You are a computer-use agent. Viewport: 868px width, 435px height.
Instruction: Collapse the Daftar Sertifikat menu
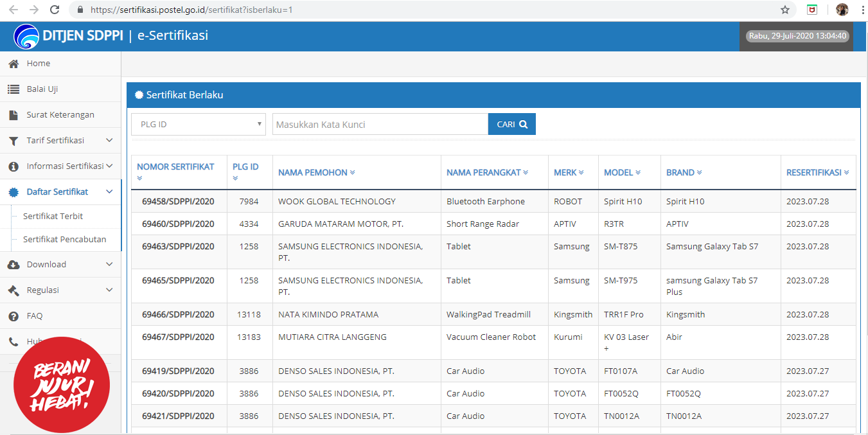click(x=109, y=192)
